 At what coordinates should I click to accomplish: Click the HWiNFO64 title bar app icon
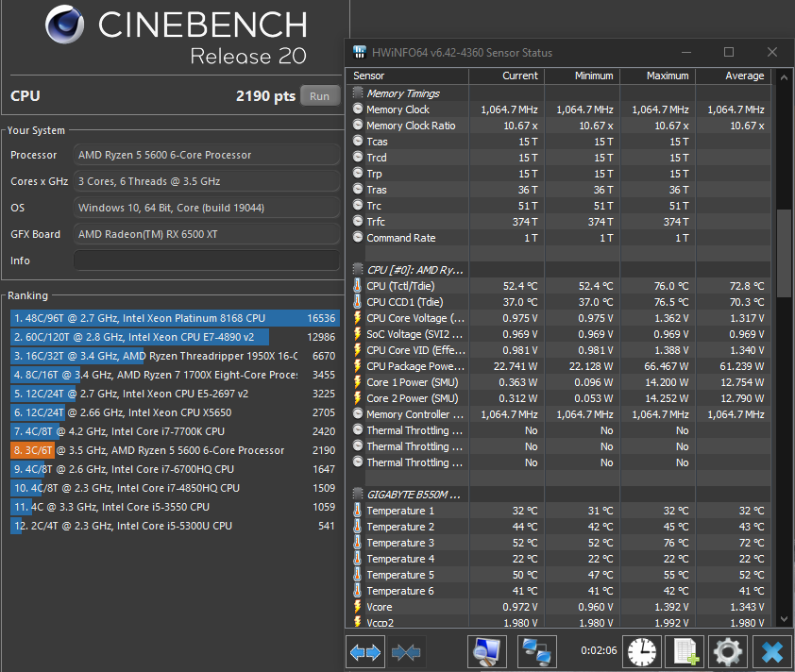pyautogui.click(x=360, y=52)
